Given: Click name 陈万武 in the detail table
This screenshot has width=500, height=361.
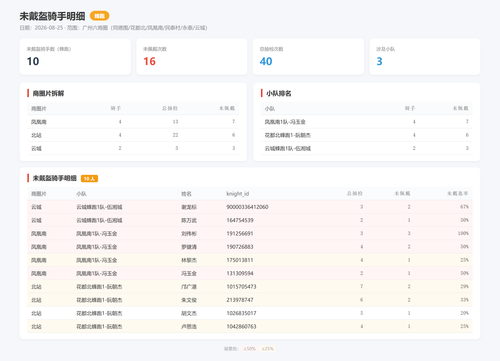Looking at the screenshot, I should (x=189, y=220).
